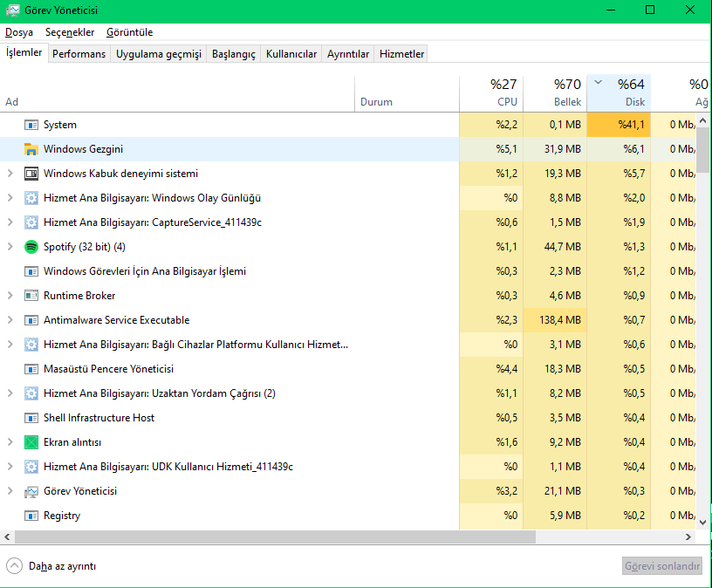Image resolution: width=712 pixels, height=588 pixels.
Task: Expand the UDK Kullanıcı Hizmeti_411439c row
Action: click(x=10, y=467)
